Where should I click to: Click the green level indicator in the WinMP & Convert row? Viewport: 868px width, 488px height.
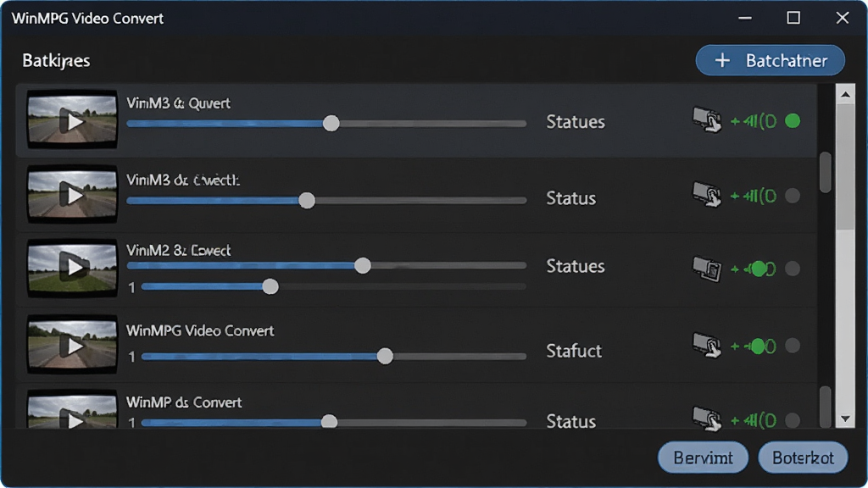coord(754,420)
